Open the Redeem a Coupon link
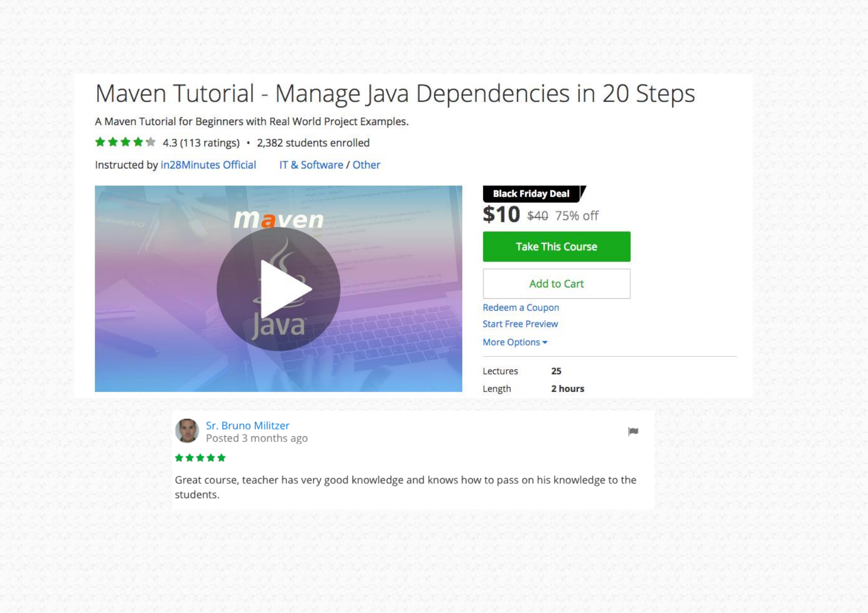 (x=521, y=308)
